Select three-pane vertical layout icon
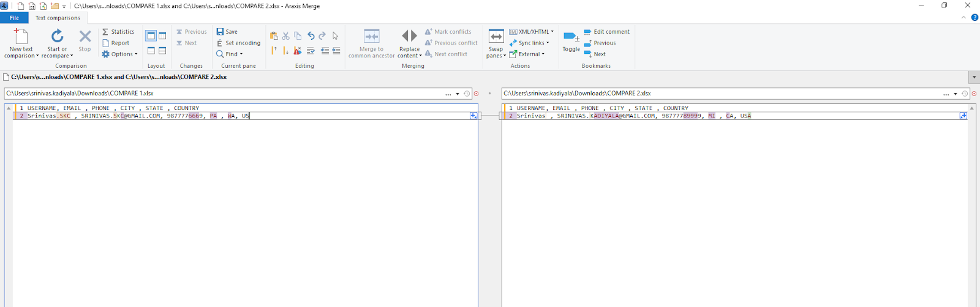This screenshot has width=980, height=307. (162, 36)
